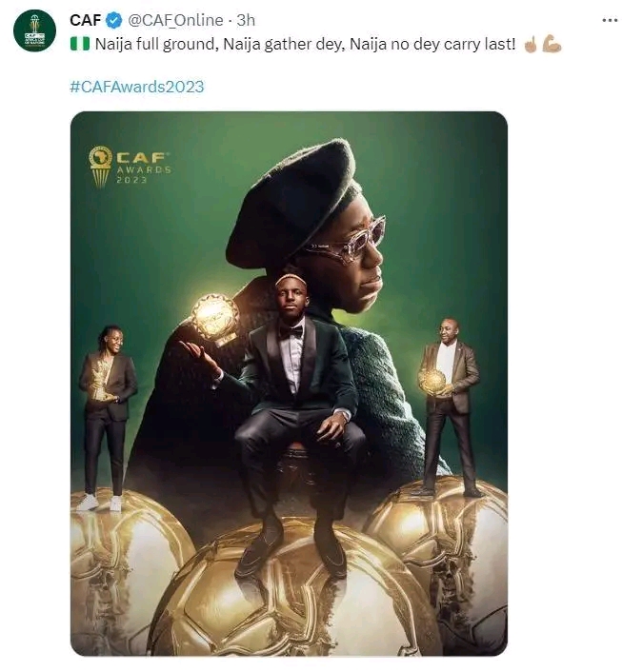Open the three-dot more options menu
The width and height of the screenshot is (622, 672).
tap(610, 19)
